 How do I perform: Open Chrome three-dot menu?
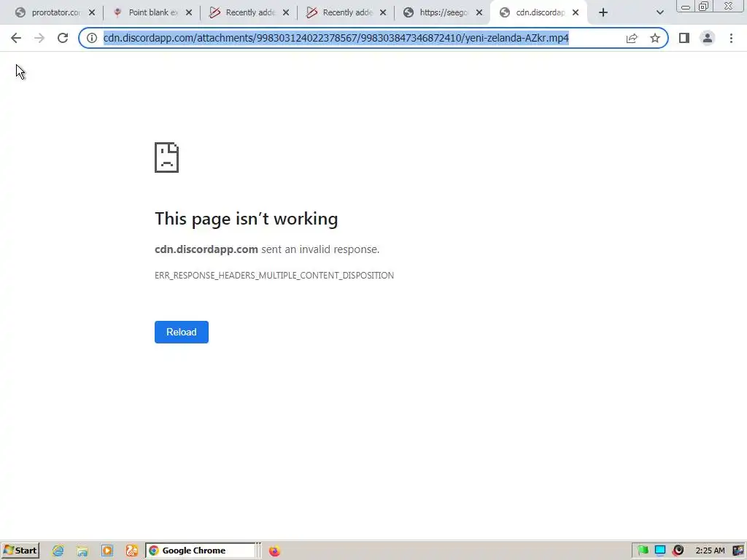coord(731,38)
